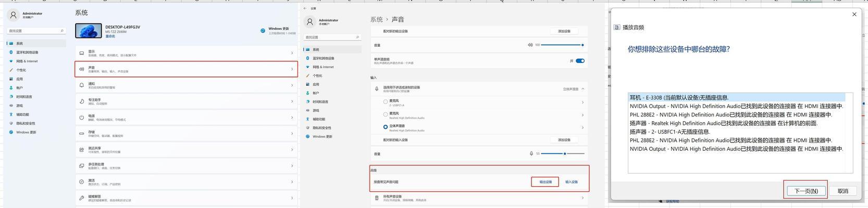The height and width of the screenshot is (208, 868).
Task: Click the 电源 power icon in the System list
Action: click(x=82, y=118)
